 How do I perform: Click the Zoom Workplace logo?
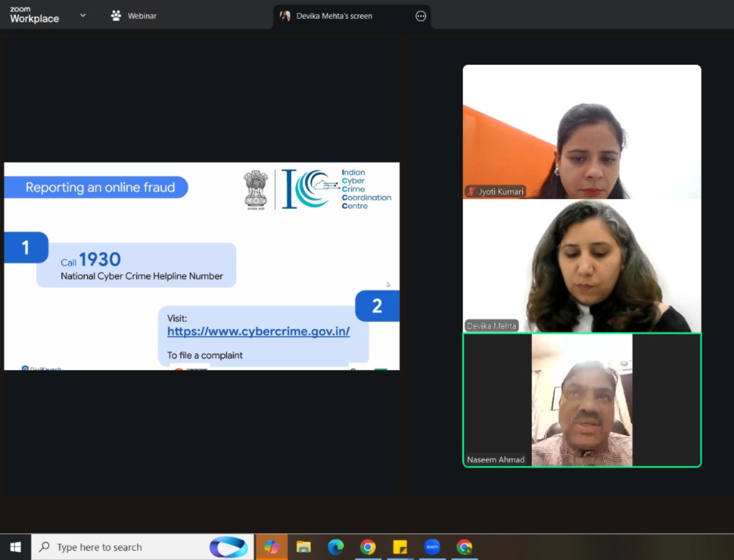[34, 16]
